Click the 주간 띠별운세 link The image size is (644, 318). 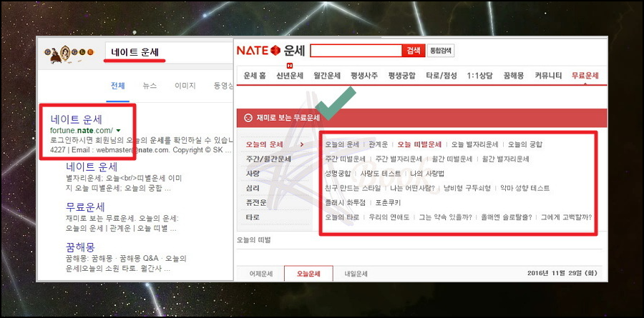pyautogui.click(x=345, y=159)
